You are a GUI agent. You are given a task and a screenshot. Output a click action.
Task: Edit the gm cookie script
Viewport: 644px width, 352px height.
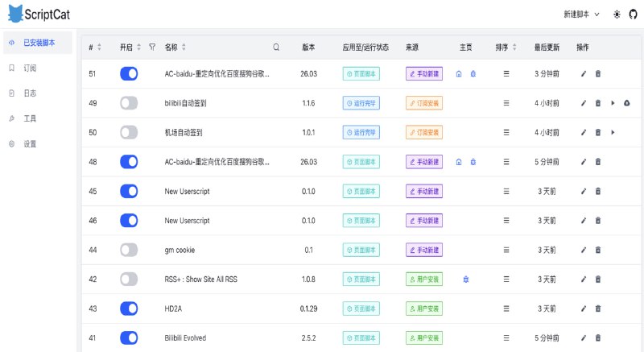click(584, 250)
